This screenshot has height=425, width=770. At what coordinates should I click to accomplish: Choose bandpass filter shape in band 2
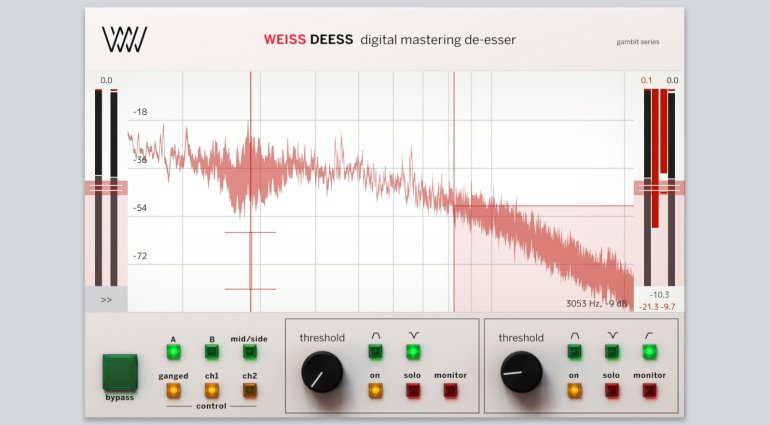(574, 352)
